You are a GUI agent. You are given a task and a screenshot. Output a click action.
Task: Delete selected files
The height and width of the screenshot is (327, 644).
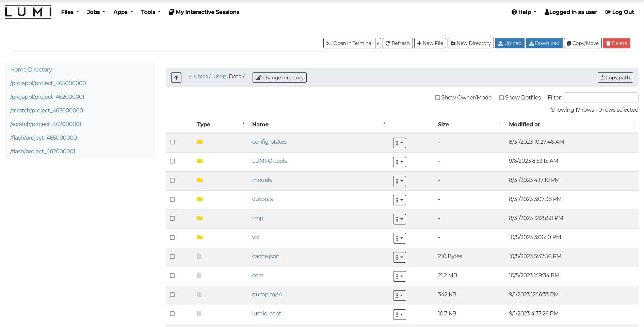[x=616, y=43]
